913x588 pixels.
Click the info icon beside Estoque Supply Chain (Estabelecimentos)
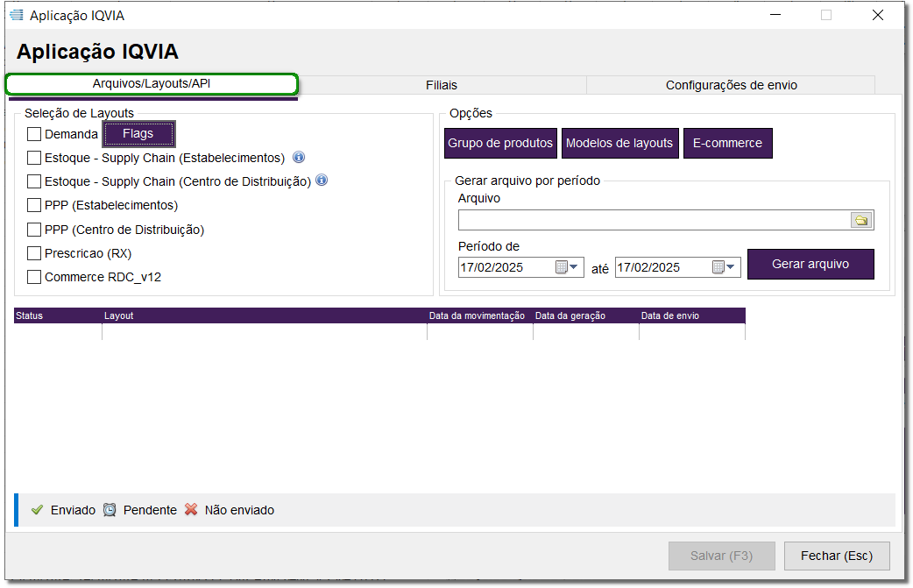(299, 157)
